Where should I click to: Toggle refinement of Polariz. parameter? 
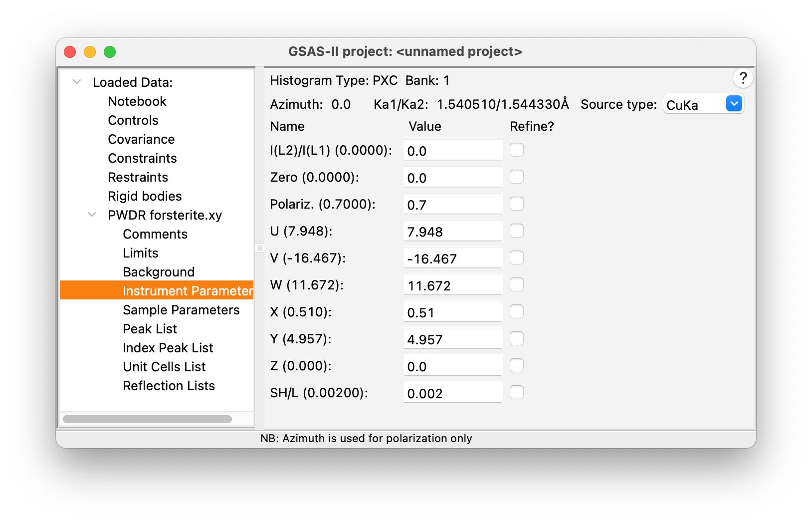coord(517,204)
